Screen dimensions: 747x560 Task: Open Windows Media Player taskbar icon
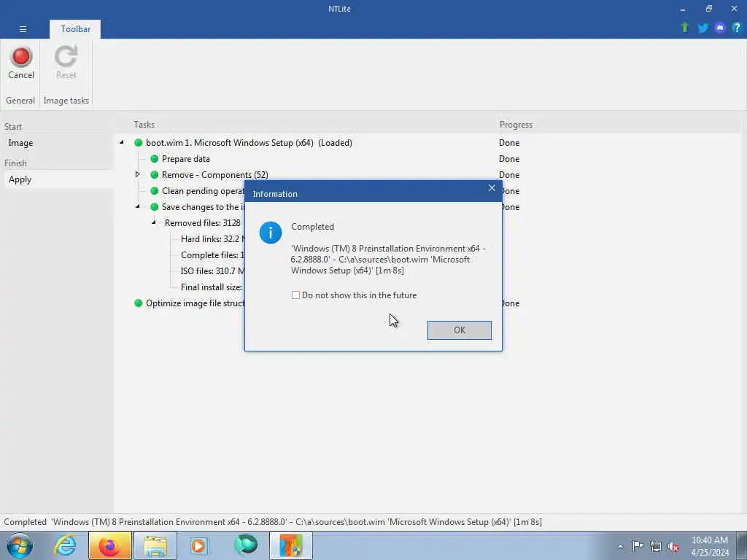tap(199, 545)
